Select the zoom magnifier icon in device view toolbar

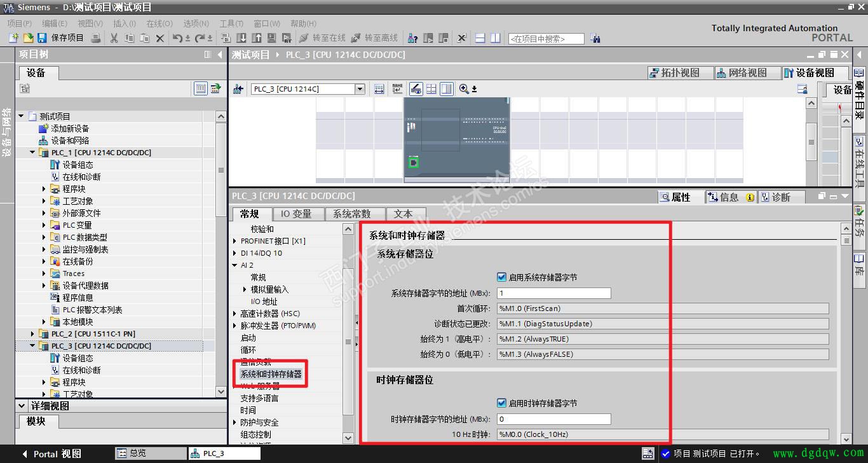pyautogui.click(x=464, y=88)
